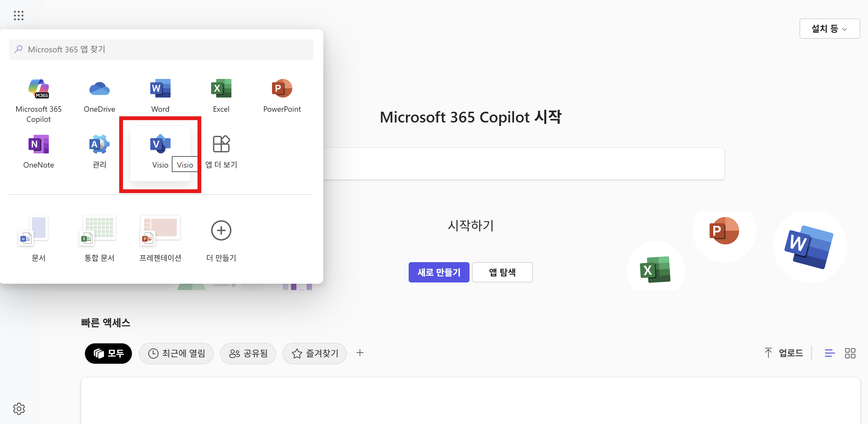Launch OneDrive from app list

coord(100,96)
